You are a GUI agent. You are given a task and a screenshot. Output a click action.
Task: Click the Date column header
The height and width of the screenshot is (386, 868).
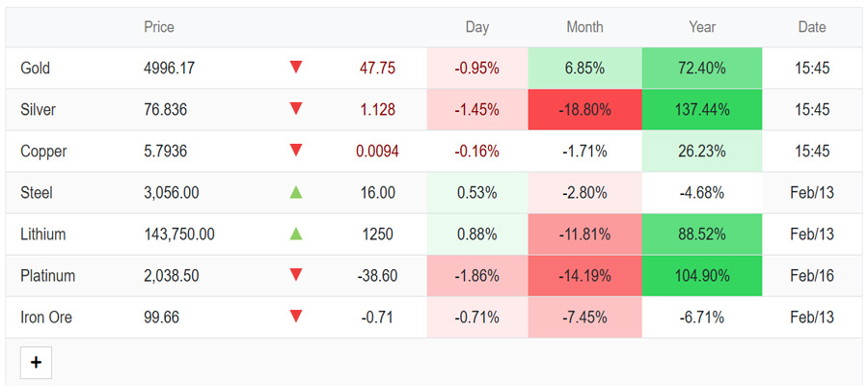[812, 27]
